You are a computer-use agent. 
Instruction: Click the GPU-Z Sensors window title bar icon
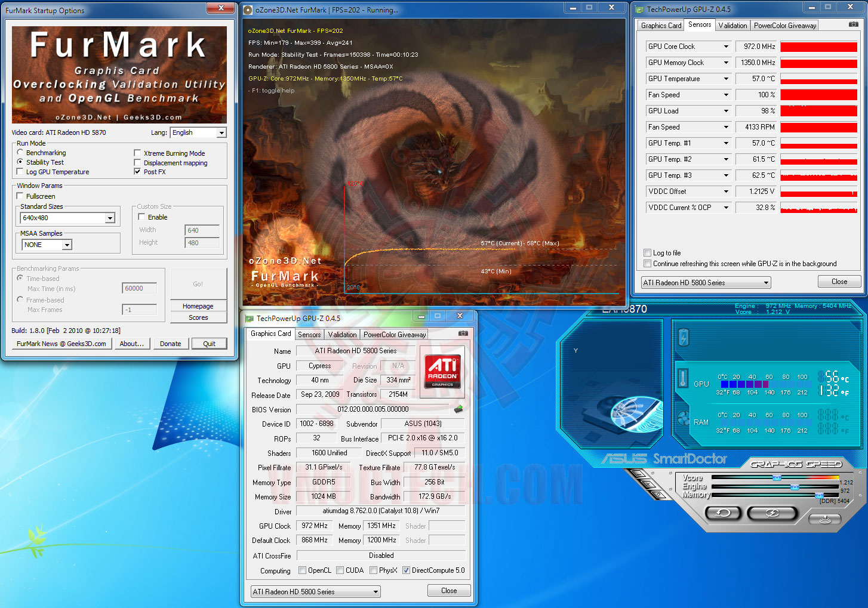[x=640, y=10]
